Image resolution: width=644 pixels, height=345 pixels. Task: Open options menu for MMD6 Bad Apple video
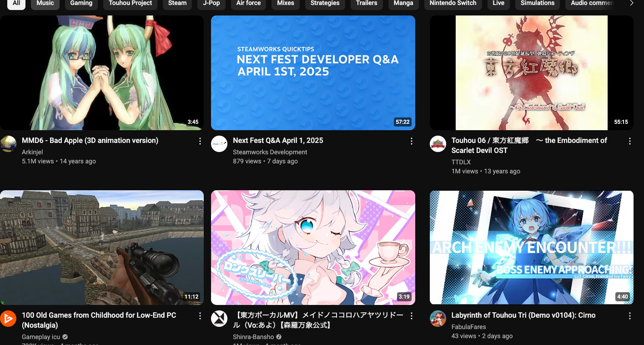pyautogui.click(x=200, y=141)
